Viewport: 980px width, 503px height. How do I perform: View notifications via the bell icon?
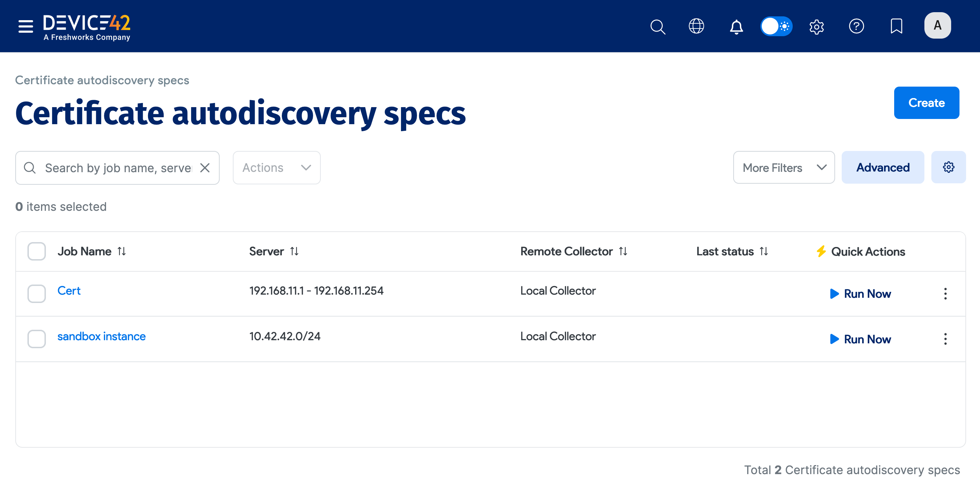736,27
